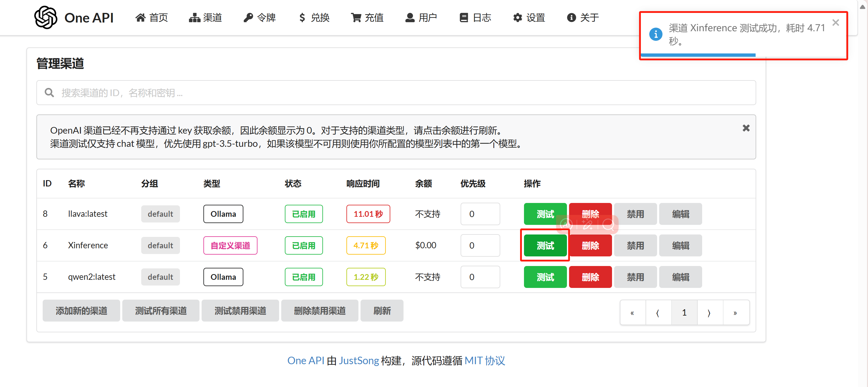The image size is (868, 387).
Task: Sort by the ID column header
Action: pos(47,183)
